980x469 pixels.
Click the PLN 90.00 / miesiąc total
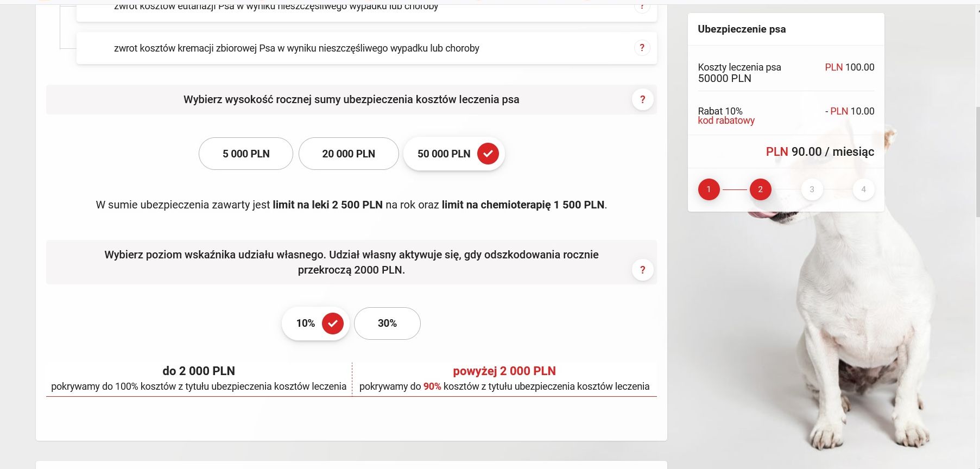point(820,151)
